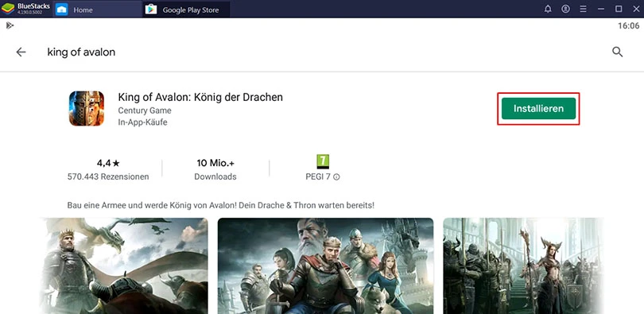Click the 570.443 Rezensionen text
Image resolution: width=644 pixels, height=314 pixels.
coord(108,177)
